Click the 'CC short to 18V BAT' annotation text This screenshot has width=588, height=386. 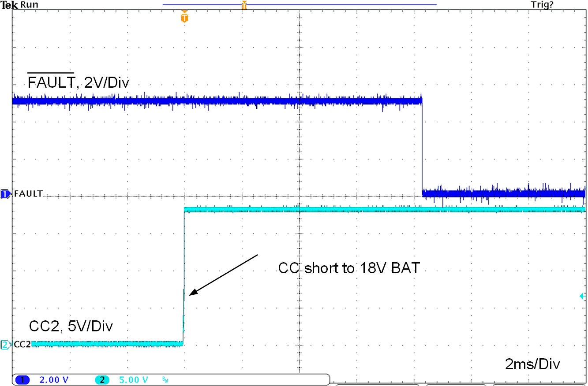348,268
